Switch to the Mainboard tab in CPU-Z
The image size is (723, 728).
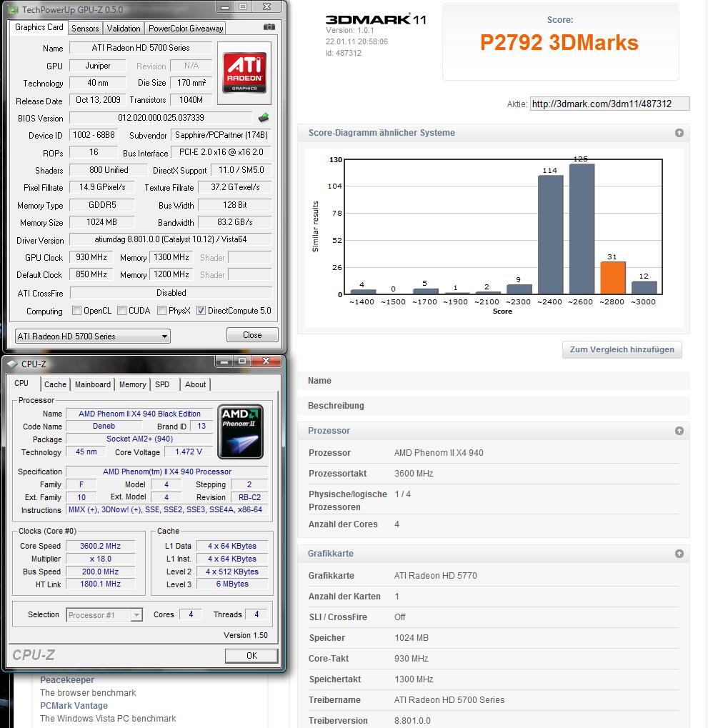tap(93, 384)
